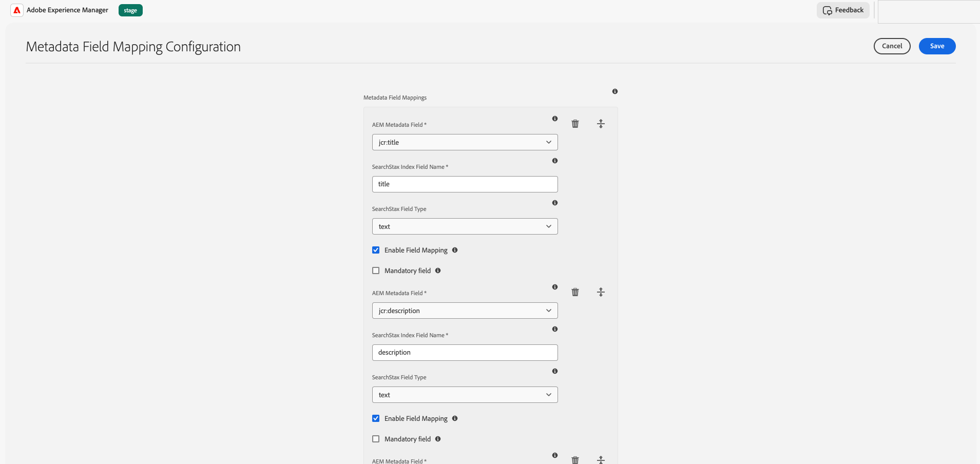Expand first SearchStax Field Type text dropdown
This screenshot has width=980, height=464.
coord(465,226)
